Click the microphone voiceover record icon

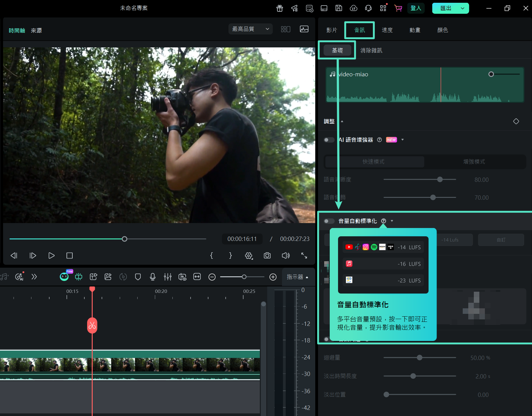[x=153, y=277]
